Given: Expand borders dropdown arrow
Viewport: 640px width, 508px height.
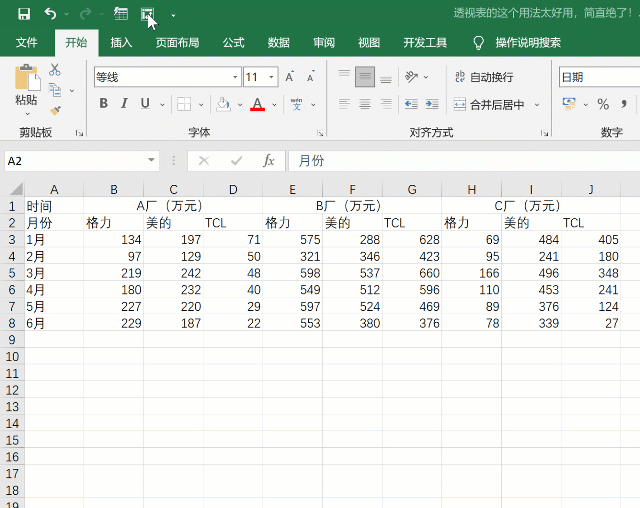Looking at the screenshot, I should 201,104.
